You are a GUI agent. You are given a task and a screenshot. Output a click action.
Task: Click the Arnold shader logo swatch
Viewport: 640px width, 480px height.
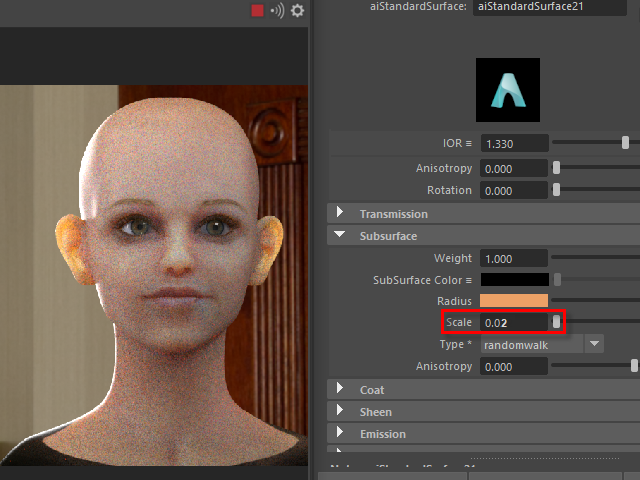click(507, 90)
